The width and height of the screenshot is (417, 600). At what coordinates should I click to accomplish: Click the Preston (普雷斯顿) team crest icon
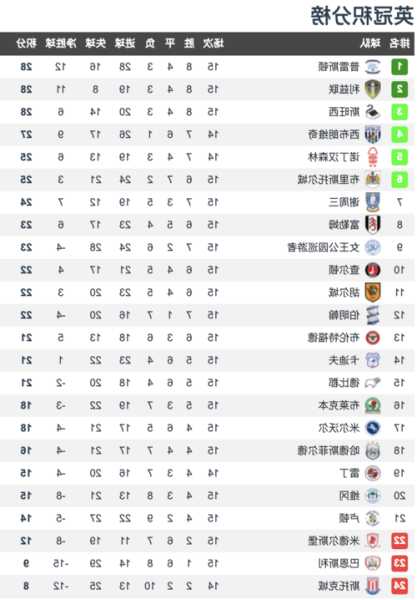click(x=372, y=67)
